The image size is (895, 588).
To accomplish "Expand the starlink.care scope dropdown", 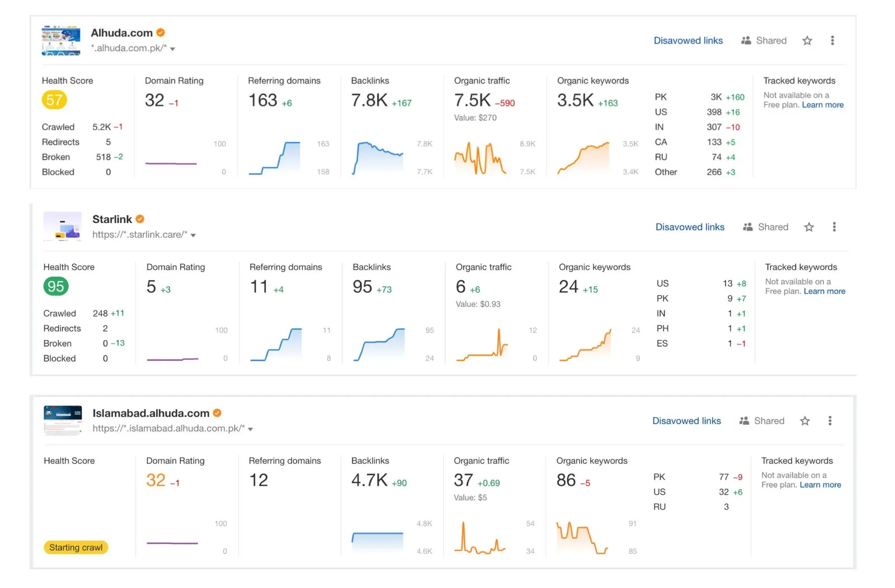I will click(x=193, y=235).
